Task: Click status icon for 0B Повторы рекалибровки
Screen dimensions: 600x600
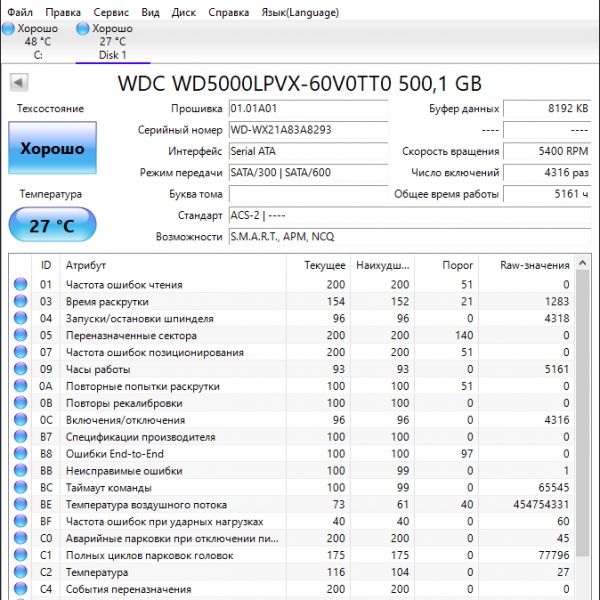Action: tap(20, 403)
